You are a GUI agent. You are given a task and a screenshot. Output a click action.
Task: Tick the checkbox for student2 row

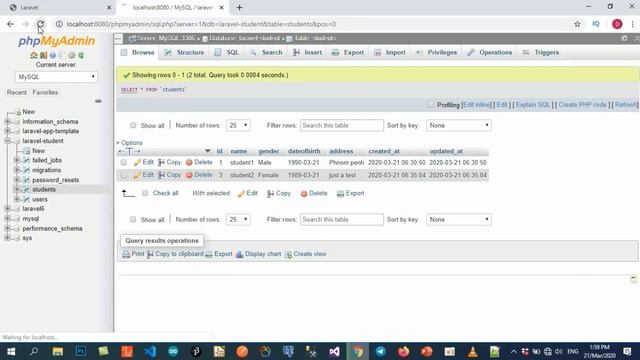click(124, 175)
